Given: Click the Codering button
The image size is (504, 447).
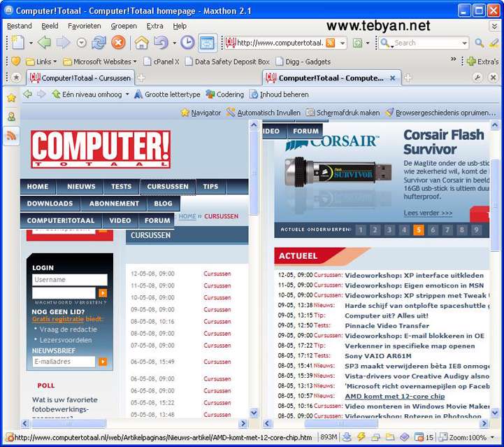Looking at the screenshot, I should click(x=224, y=94).
